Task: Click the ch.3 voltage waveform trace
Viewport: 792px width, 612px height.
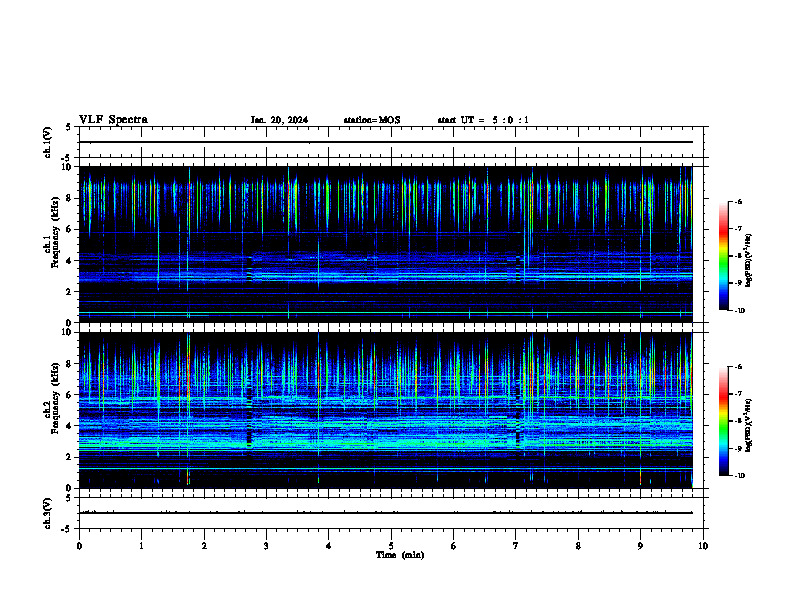Action: click(386, 513)
